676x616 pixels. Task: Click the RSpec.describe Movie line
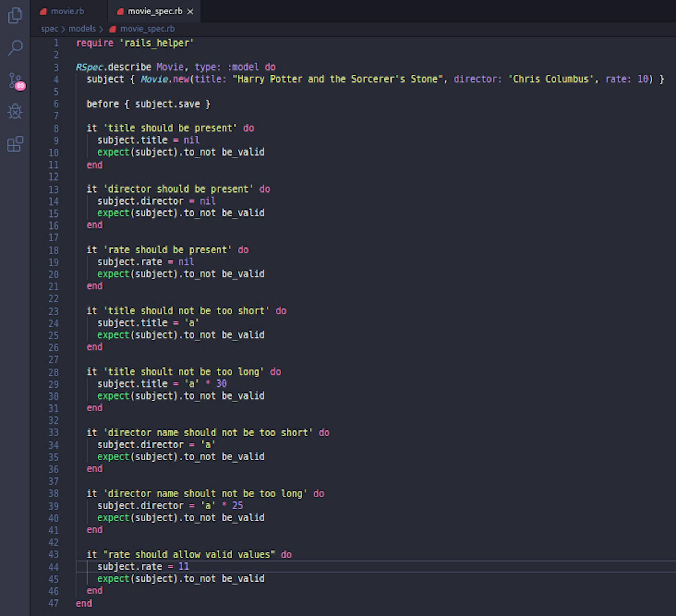(175, 67)
